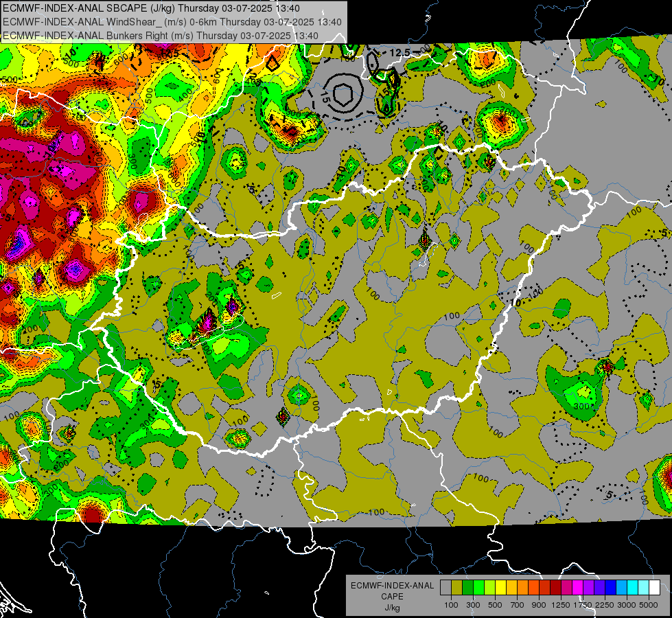Click the 900 legend value label

coord(539,605)
